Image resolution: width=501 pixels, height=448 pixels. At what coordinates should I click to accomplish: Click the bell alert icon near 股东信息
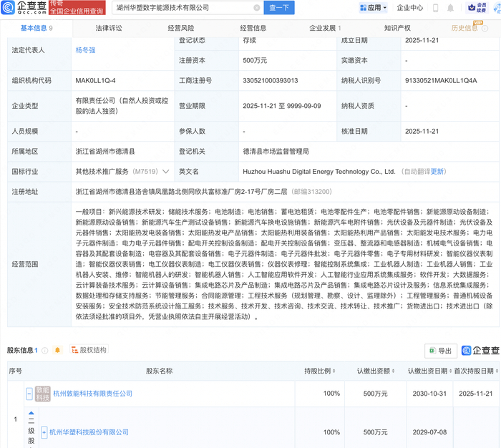(x=57, y=350)
